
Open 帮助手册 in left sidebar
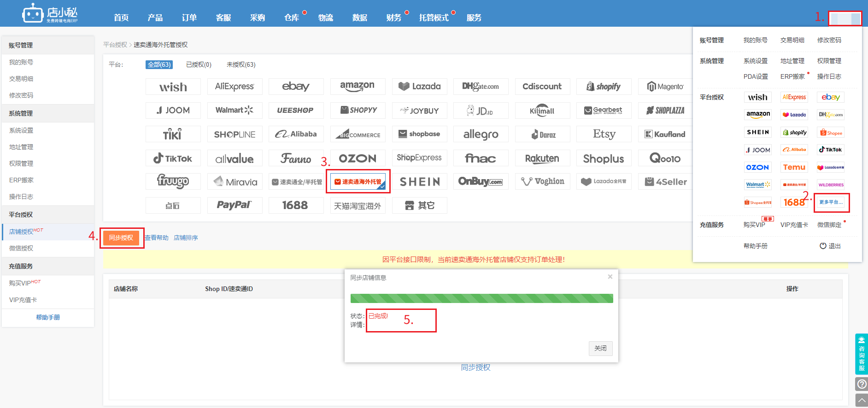pos(48,317)
